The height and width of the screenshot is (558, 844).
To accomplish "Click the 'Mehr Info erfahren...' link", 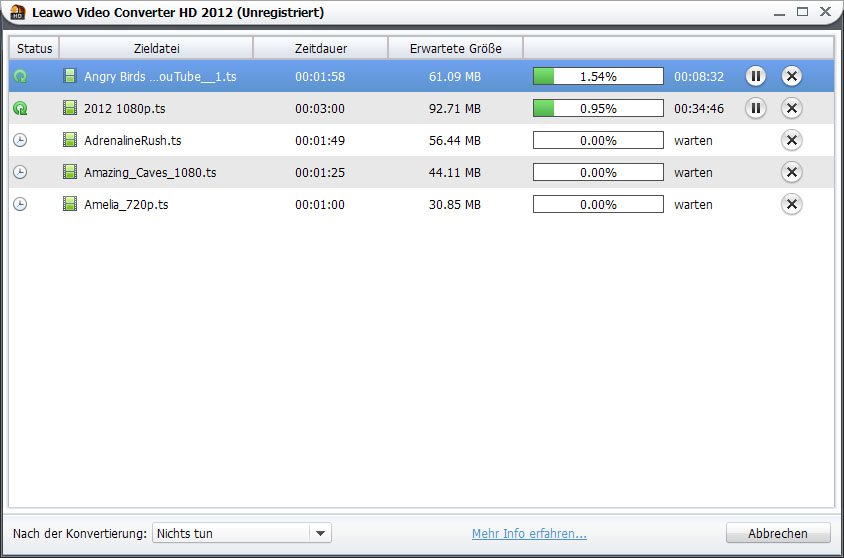I will 529,534.
